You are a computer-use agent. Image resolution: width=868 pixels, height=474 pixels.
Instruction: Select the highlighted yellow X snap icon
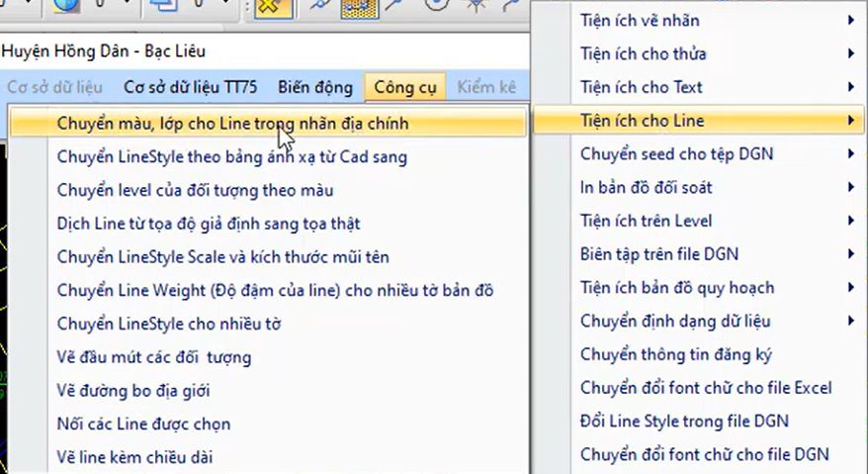pos(273,8)
